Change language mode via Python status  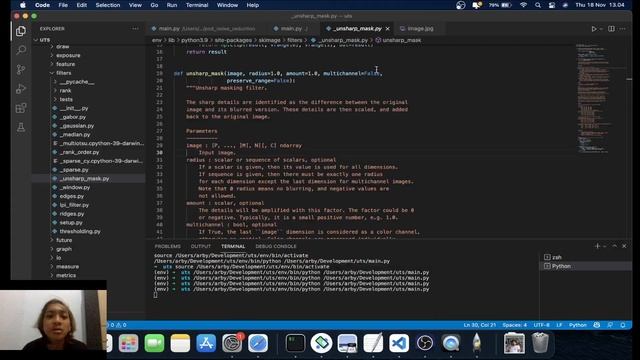pos(578,325)
